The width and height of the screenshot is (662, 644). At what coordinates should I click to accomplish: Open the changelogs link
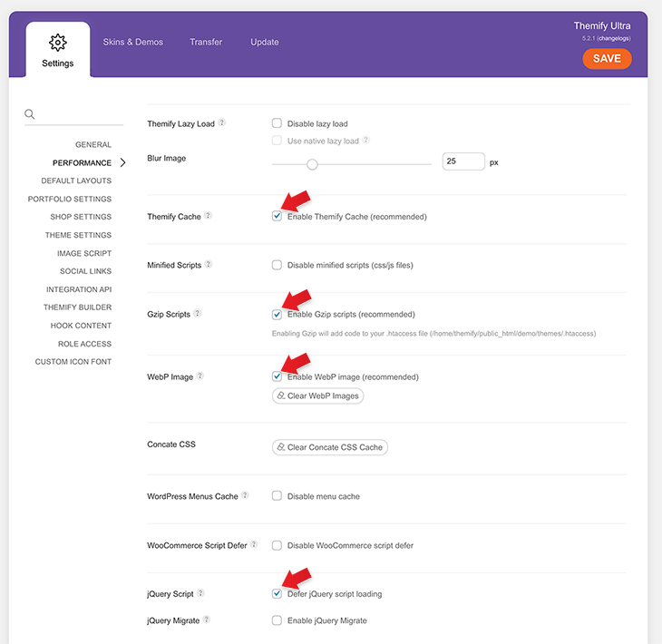pyautogui.click(x=613, y=38)
